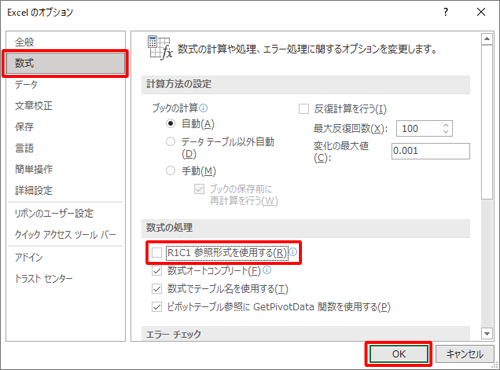This screenshot has height=370, width=500.
Task: Open リボンのユーザー設定 category
Action: pos(65,213)
